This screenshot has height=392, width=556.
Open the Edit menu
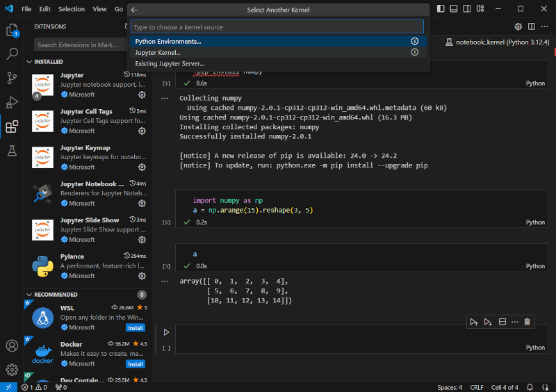pos(44,9)
